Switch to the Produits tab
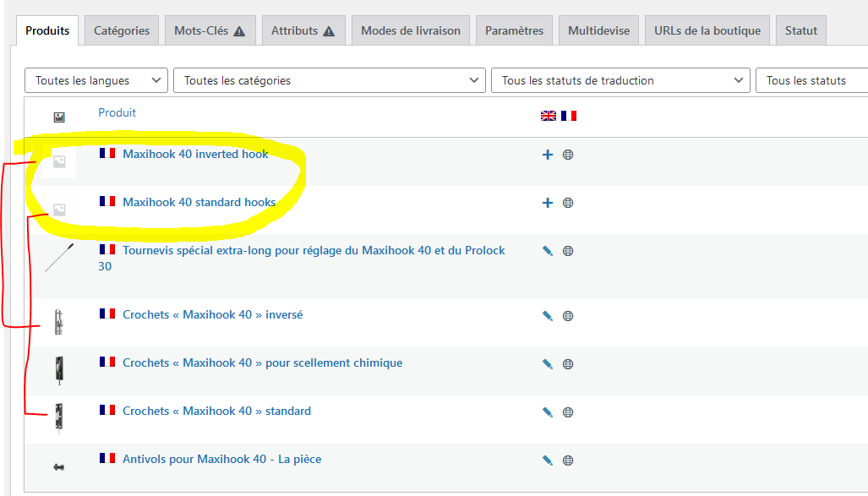This screenshot has width=868, height=496. tap(47, 30)
